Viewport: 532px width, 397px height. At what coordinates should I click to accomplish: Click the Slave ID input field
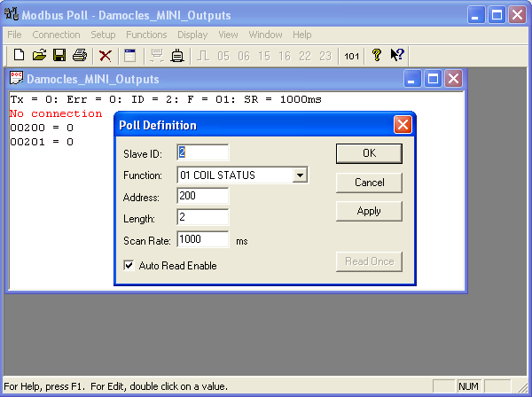202,152
